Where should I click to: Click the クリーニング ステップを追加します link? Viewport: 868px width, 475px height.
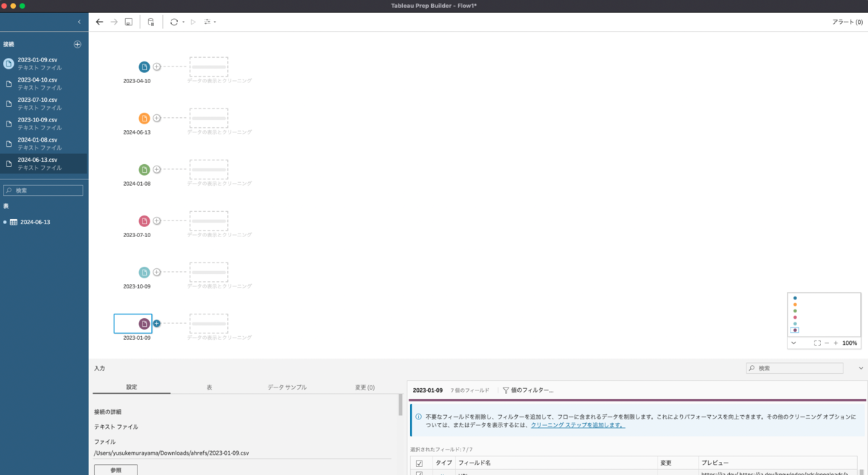click(578, 425)
